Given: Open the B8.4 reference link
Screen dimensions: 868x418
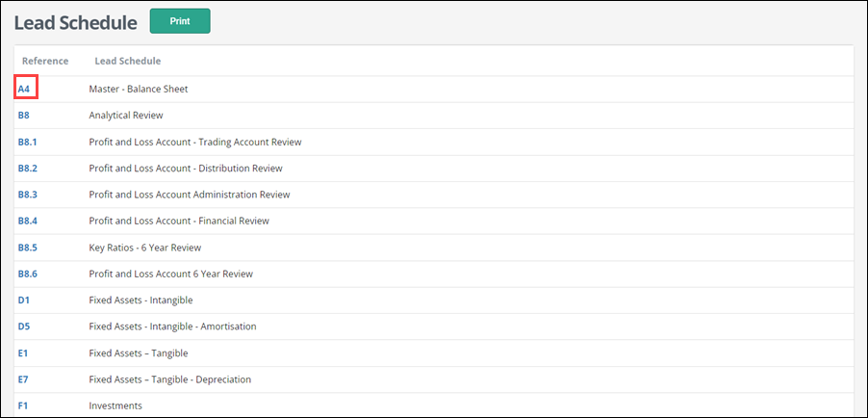Looking at the screenshot, I should [28, 221].
